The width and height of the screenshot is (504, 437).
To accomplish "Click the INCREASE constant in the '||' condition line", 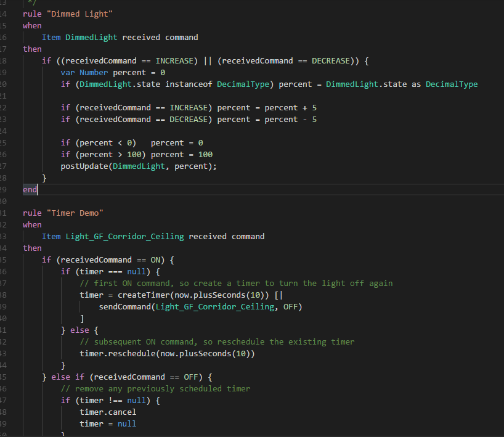I will [174, 61].
